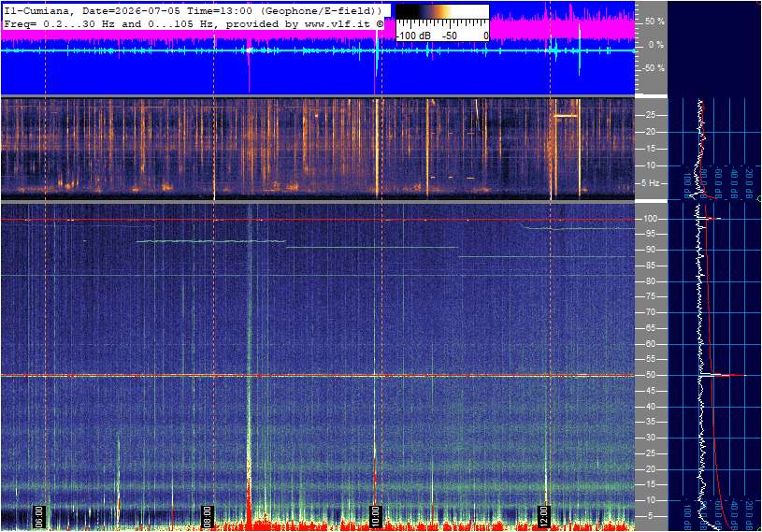
Task: Click the '65' tick on the E-field frequency axis
Action: 650,328
